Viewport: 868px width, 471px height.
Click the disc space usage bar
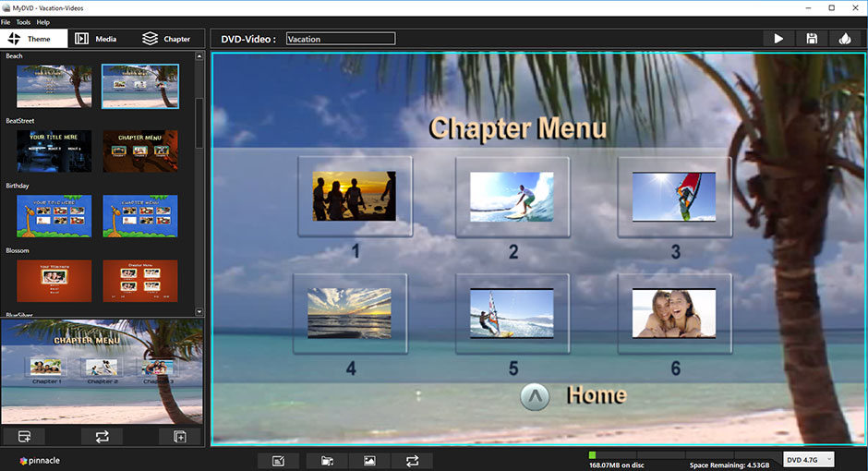point(683,455)
